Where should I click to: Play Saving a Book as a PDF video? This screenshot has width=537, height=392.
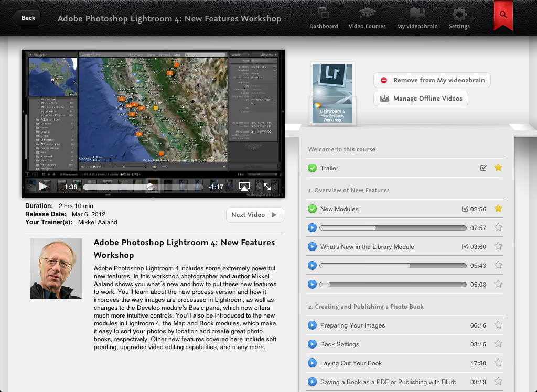312,382
